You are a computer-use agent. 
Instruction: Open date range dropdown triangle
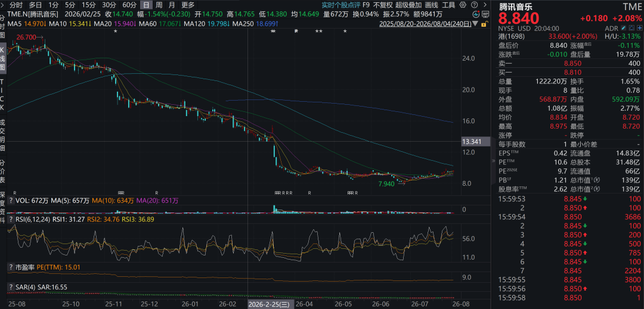(x=475, y=24)
